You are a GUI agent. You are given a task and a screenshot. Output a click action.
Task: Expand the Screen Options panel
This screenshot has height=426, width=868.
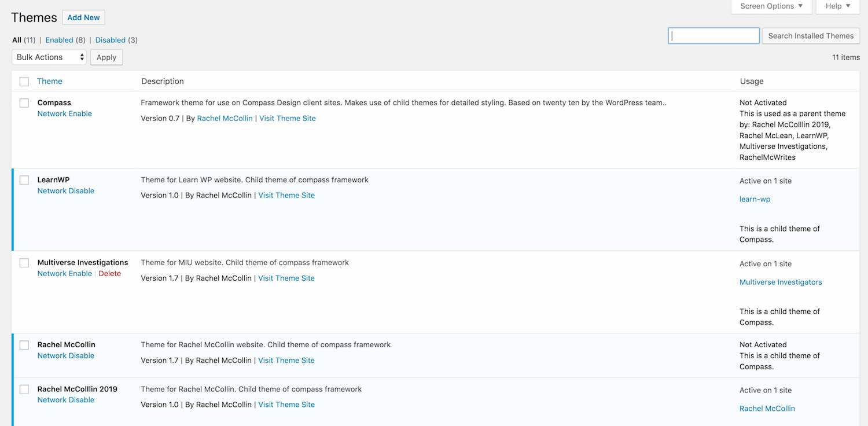[771, 6]
